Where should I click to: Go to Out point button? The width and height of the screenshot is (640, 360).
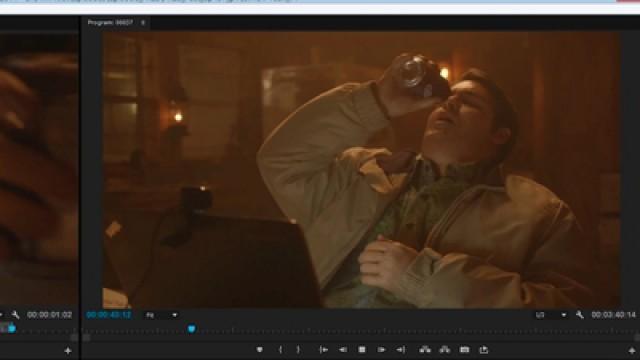(x=401, y=350)
